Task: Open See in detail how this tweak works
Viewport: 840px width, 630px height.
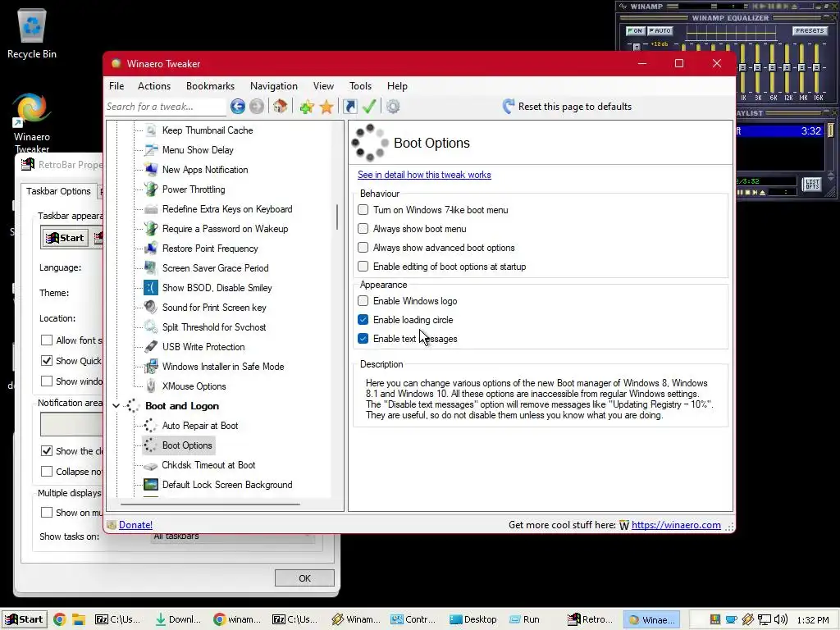Action: (x=424, y=175)
